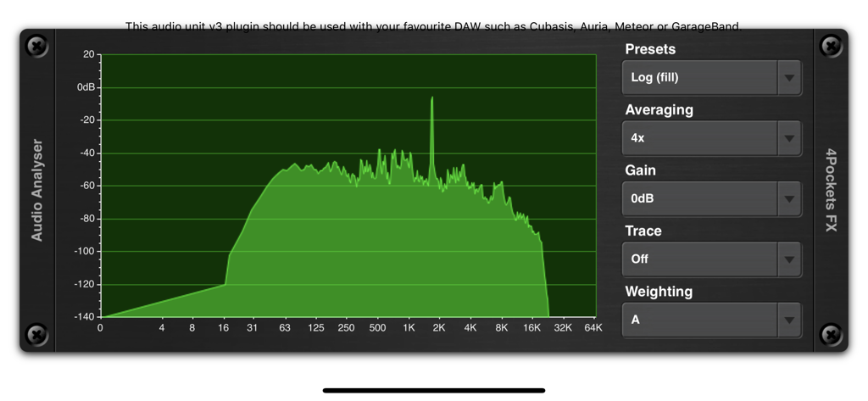The image size is (868, 401).
Task: Click the 20 label atop the level axis
Action: (89, 54)
